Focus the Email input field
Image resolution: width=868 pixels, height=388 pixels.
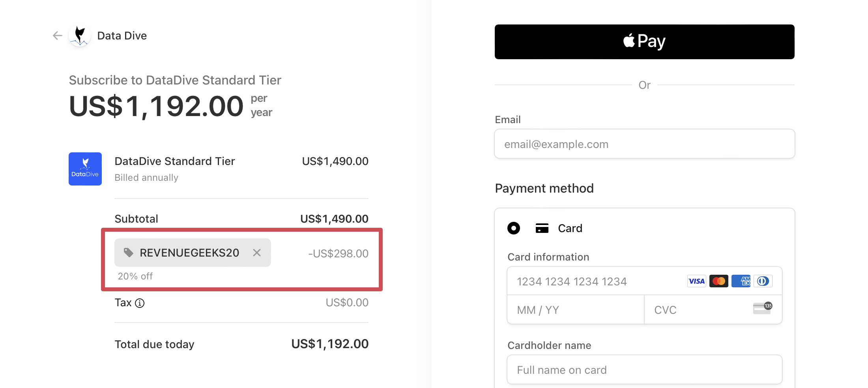pos(644,144)
